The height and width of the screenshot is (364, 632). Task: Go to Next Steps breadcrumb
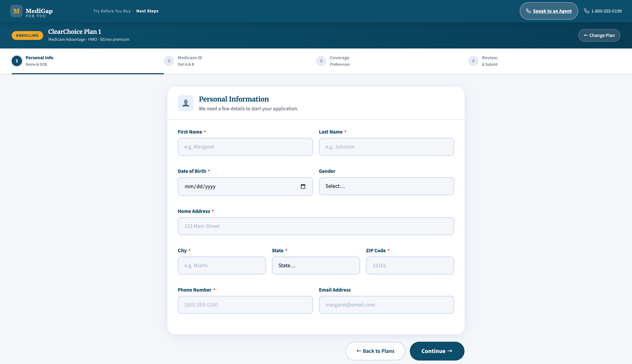pos(147,11)
